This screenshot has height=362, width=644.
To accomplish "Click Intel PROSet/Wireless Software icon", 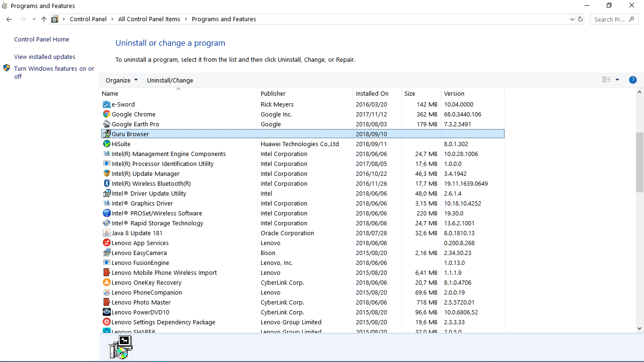I will (x=107, y=213).
